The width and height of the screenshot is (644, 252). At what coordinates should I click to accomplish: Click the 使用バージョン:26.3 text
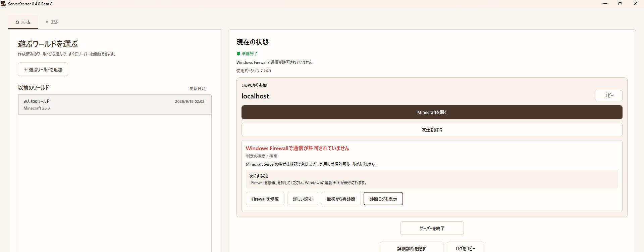(254, 71)
